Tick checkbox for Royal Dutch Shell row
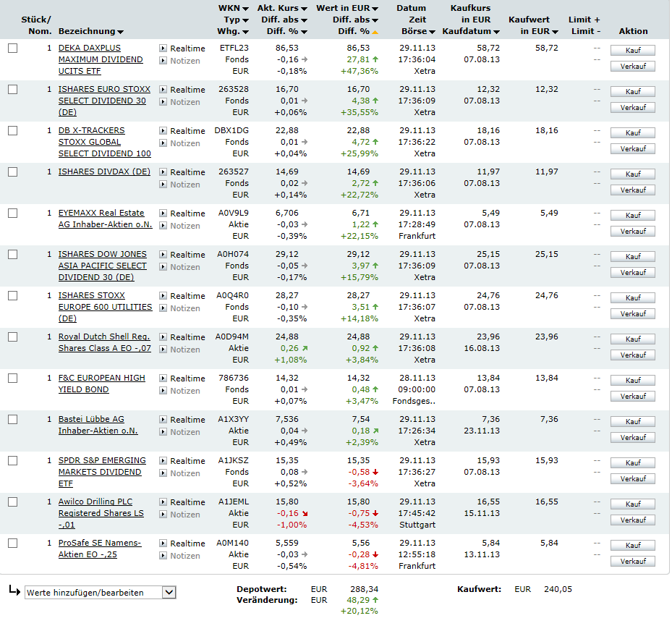 point(13,337)
